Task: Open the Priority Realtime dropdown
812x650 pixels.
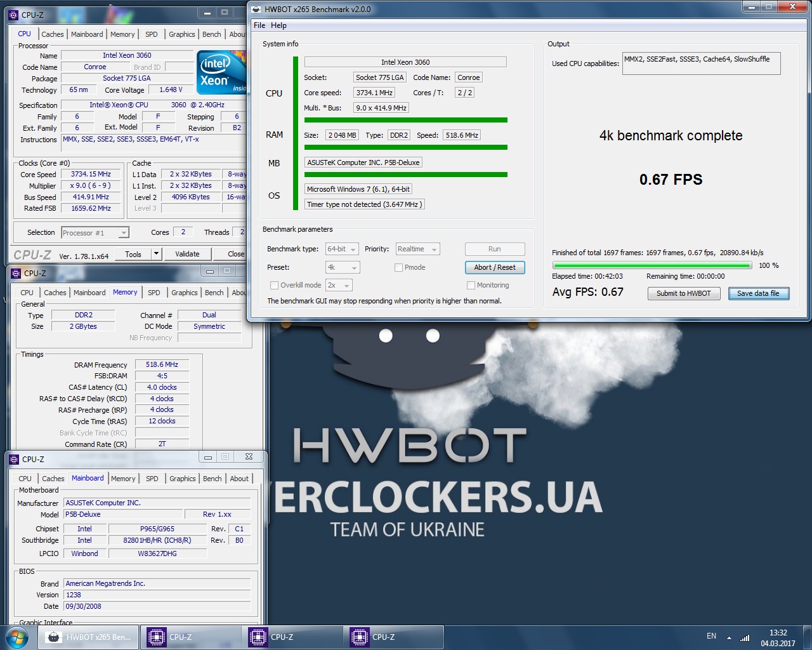Action: pos(417,249)
